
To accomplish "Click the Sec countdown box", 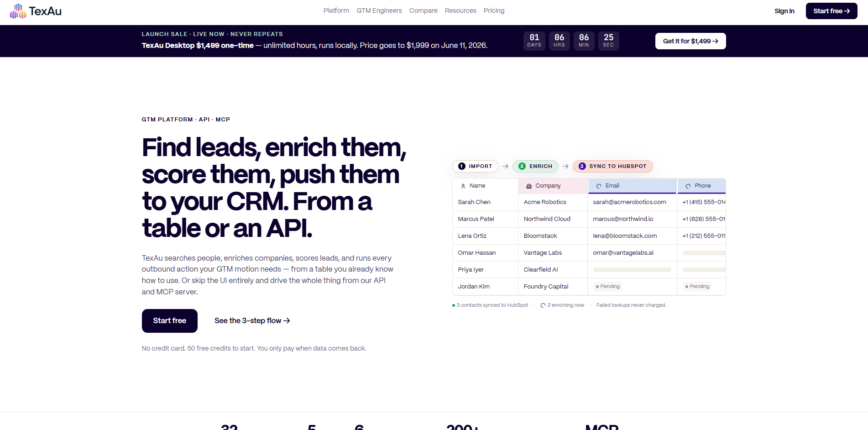I will click(608, 41).
